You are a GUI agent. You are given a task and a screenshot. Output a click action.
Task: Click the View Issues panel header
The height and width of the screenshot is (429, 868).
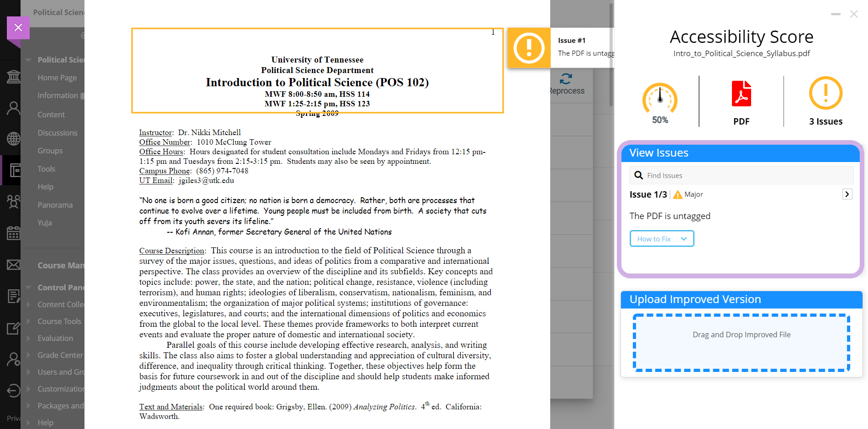click(741, 153)
